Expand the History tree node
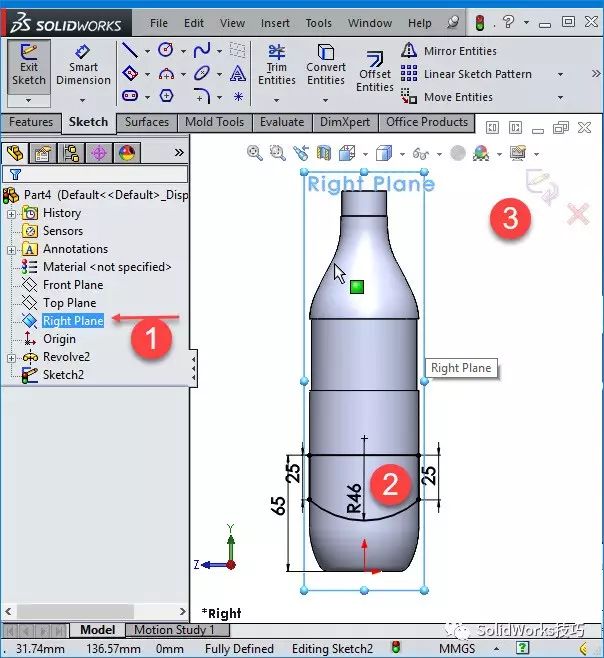 pyautogui.click(x=11, y=214)
